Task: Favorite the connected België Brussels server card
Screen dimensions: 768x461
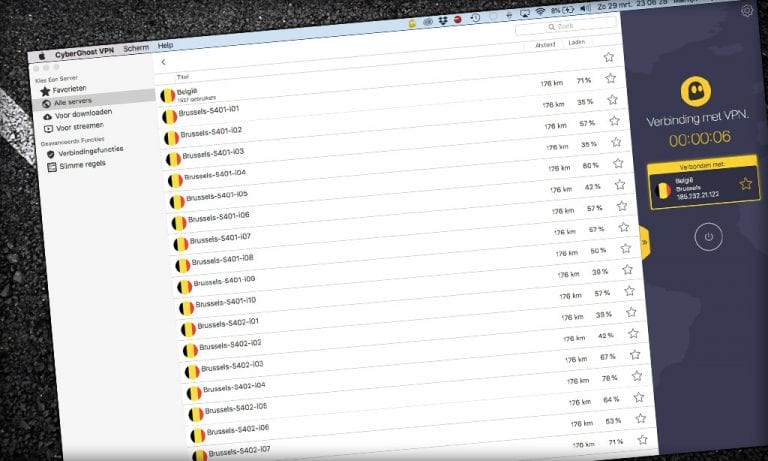Action: (x=746, y=184)
